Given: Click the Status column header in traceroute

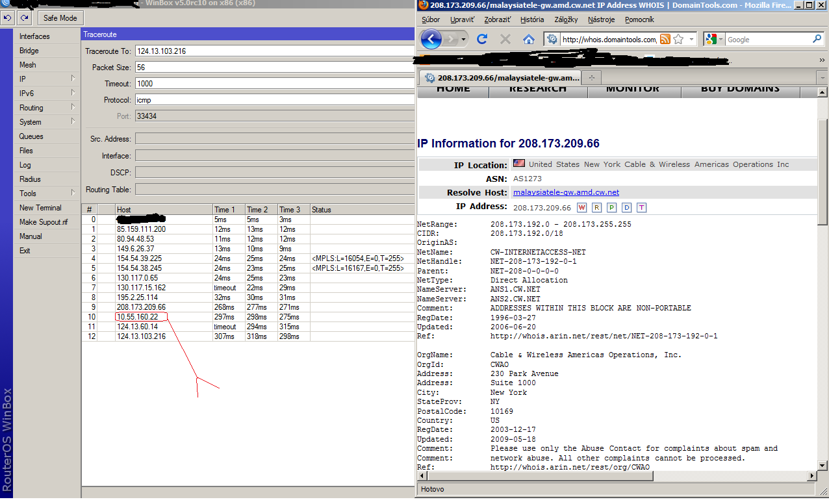Looking at the screenshot, I should (x=363, y=210).
